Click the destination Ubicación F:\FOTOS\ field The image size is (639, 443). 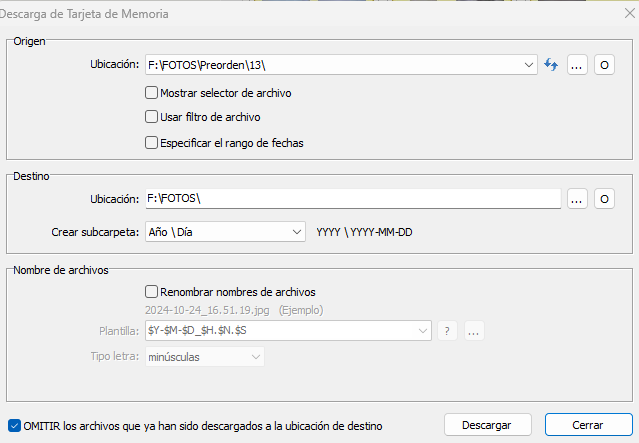(353, 198)
